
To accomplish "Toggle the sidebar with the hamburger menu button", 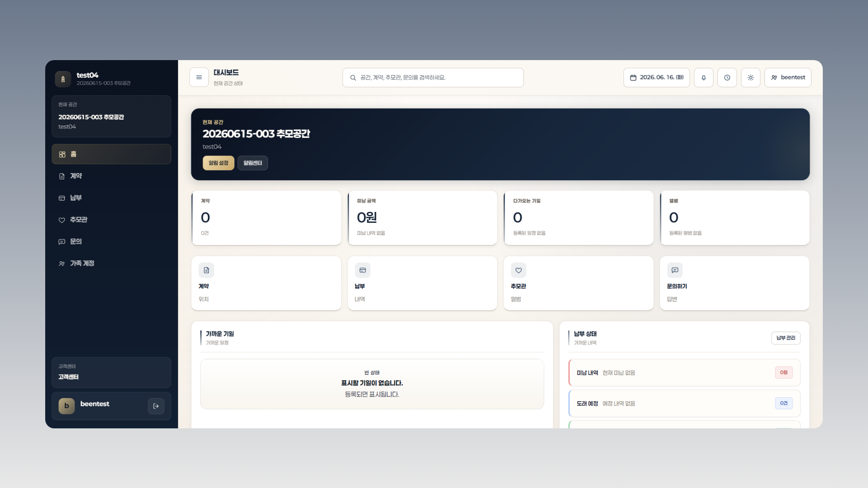I will click(199, 77).
